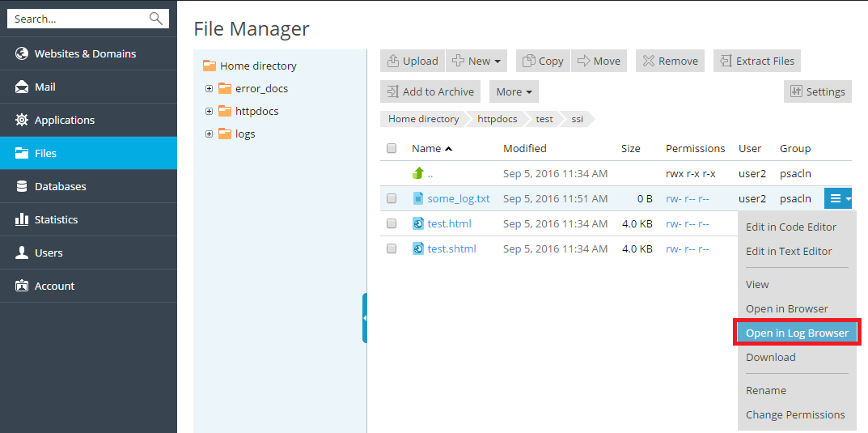Open the New dropdown menu
Viewport: 868px width, 433px height.
click(x=476, y=61)
